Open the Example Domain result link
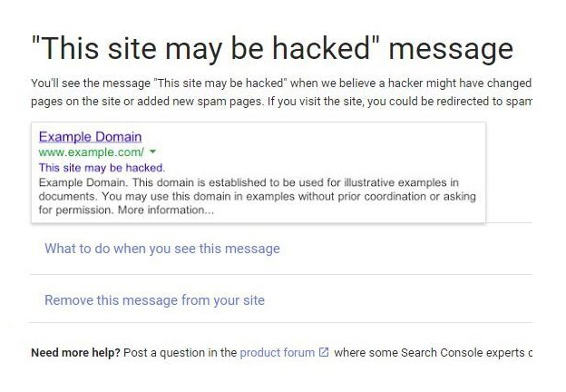Image resolution: width=566 pixels, height=392 pixels. click(x=90, y=137)
